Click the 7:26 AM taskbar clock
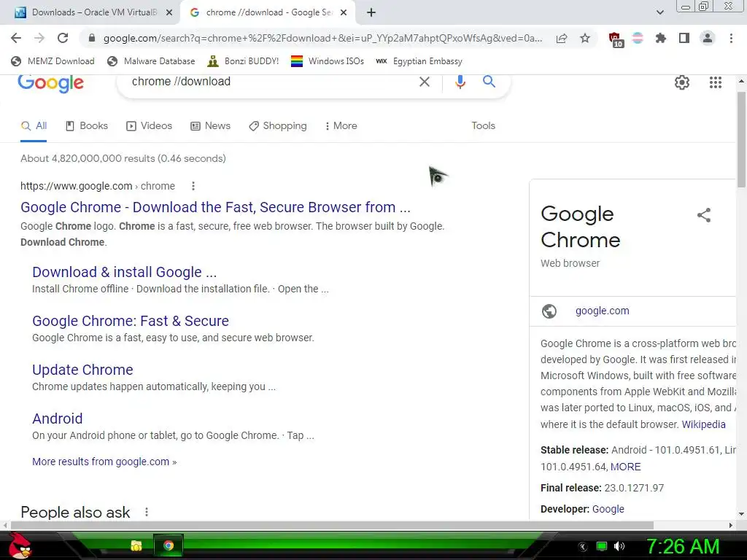The width and height of the screenshot is (747, 560). click(x=682, y=546)
